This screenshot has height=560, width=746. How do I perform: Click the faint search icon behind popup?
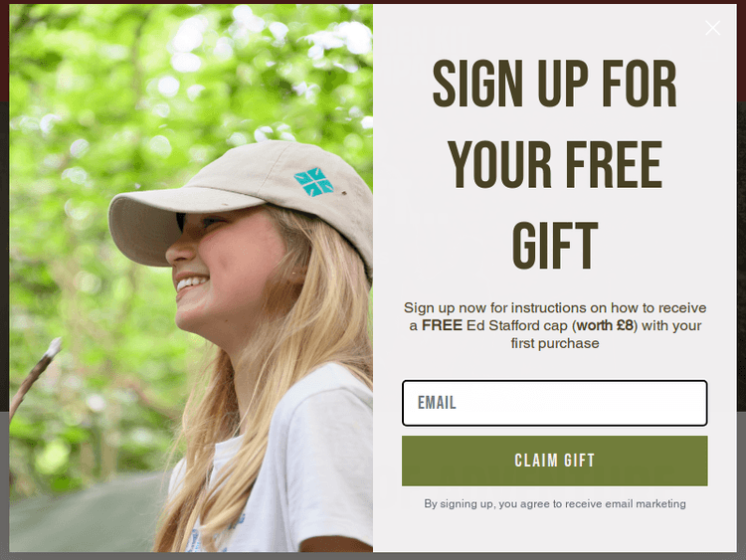pyautogui.click(x=666, y=53)
